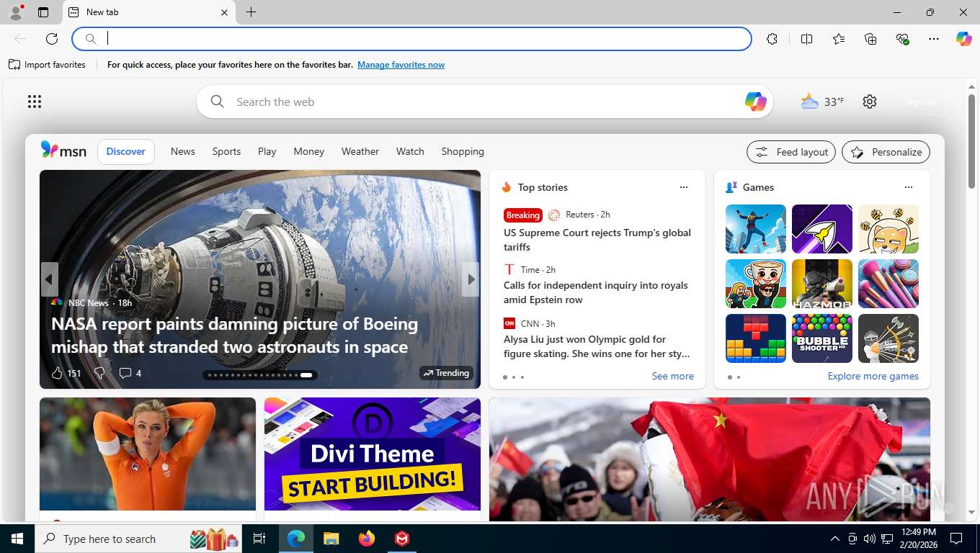
Task: Click the Feed layout button
Action: [x=791, y=152]
